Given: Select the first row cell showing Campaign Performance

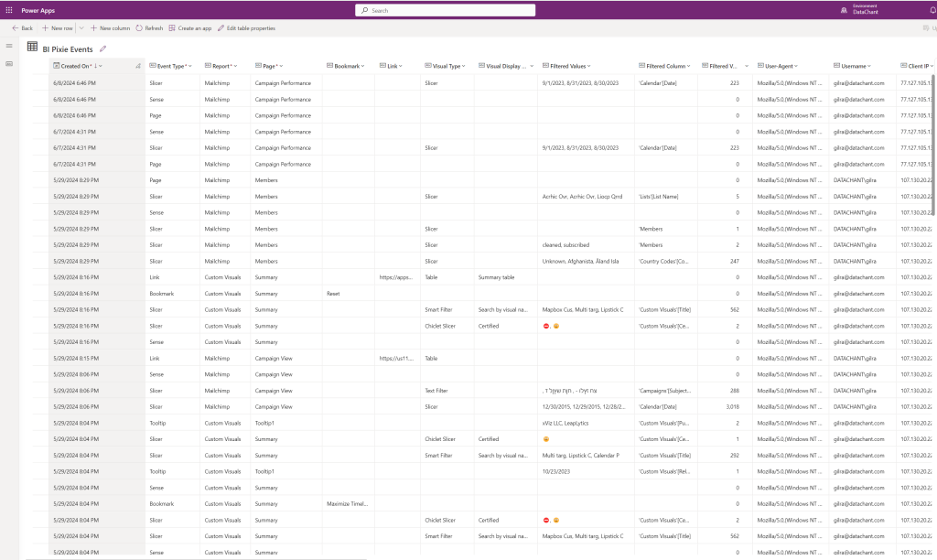Looking at the screenshot, I should tap(283, 83).
